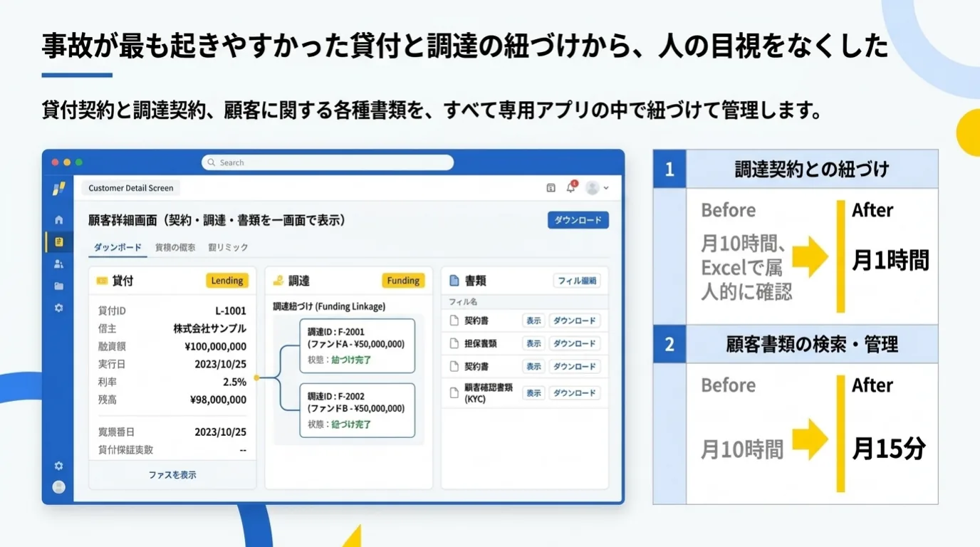Expand the chevron next to the top-bar avatar

click(x=606, y=188)
